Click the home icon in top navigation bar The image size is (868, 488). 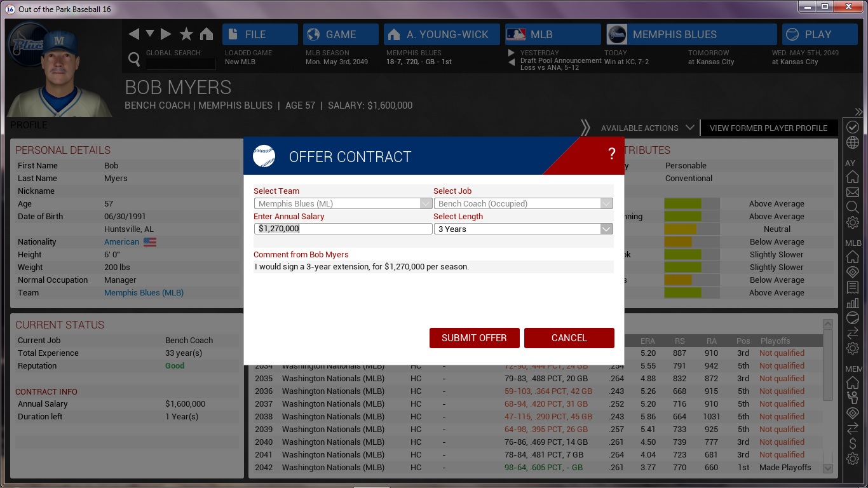point(207,34)
